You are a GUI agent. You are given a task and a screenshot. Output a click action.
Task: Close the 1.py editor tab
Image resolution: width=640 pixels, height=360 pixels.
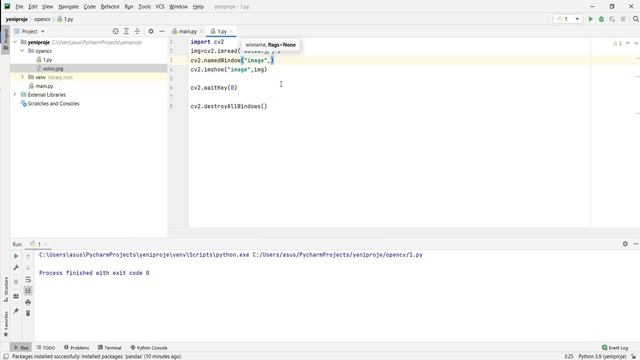tap(231, 31)
